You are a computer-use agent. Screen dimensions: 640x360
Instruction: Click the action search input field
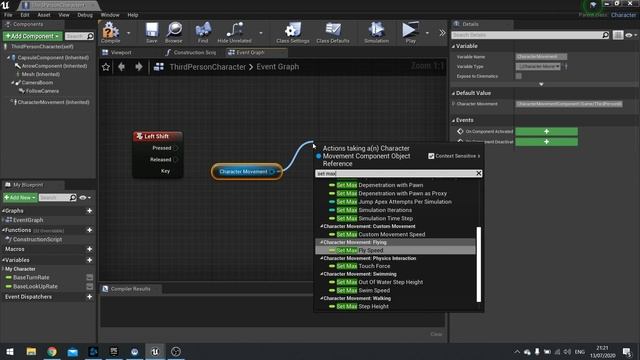coord(396,173)
